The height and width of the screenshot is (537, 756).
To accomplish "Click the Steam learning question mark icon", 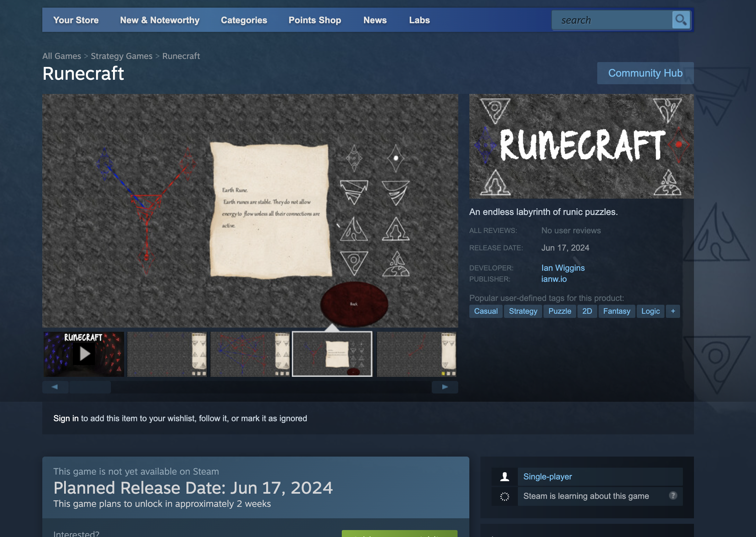I will (673, 496).
